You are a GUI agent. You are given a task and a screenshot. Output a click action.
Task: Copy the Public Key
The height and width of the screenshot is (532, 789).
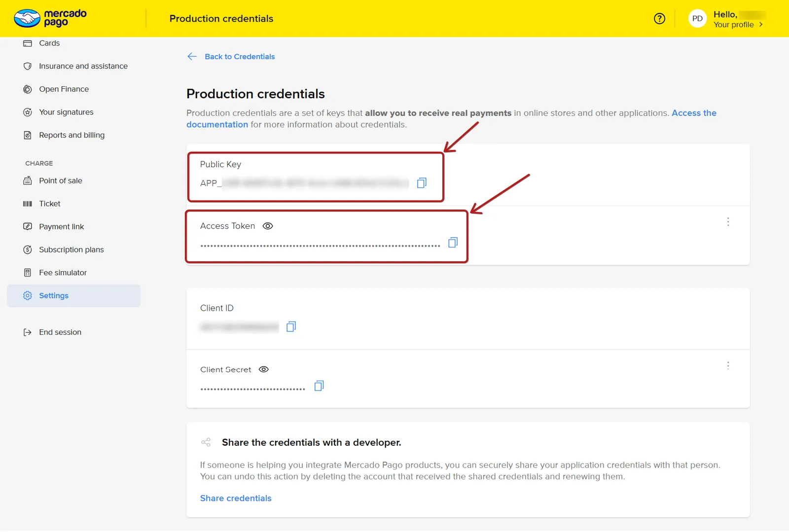tap(422, 183)
